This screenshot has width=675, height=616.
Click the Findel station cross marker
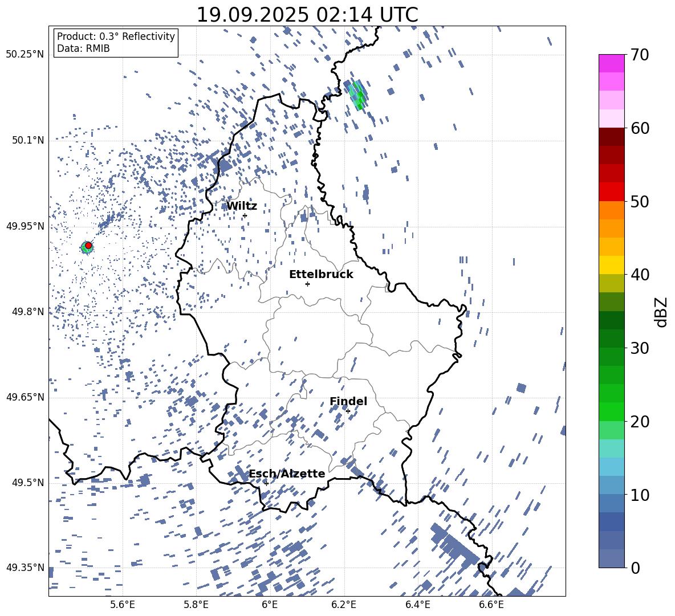pyautogui.click(x=348, y=411)
